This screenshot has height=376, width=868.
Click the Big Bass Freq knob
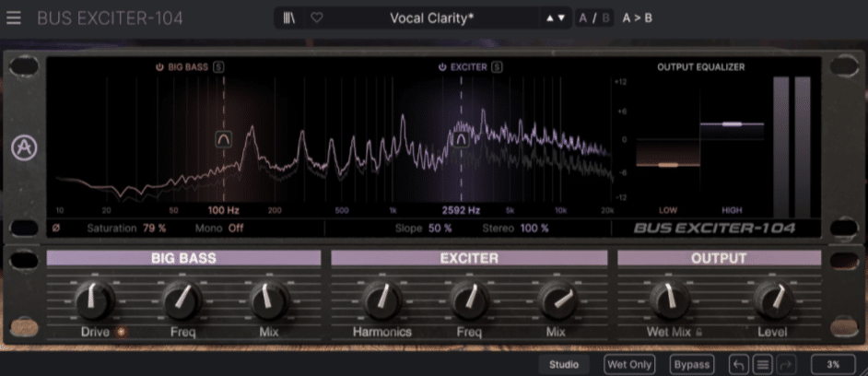tap(182, 300)
